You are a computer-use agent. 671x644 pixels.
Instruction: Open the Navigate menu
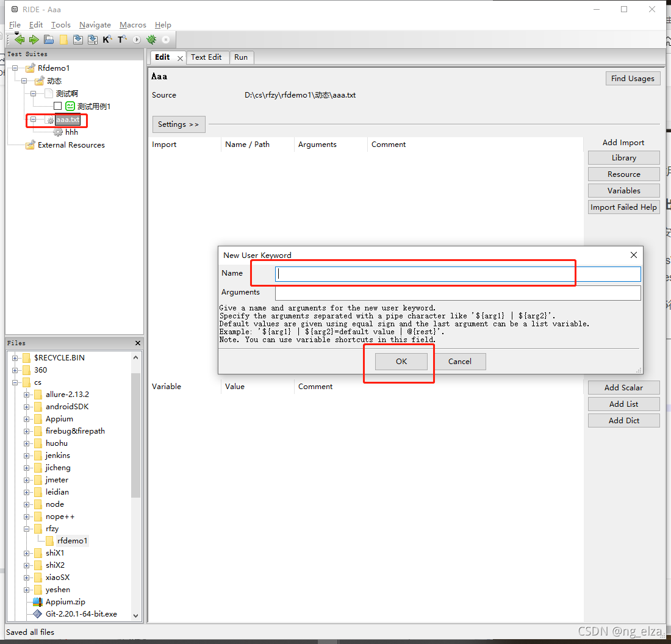pyautogui.click(x=95, y=25)
